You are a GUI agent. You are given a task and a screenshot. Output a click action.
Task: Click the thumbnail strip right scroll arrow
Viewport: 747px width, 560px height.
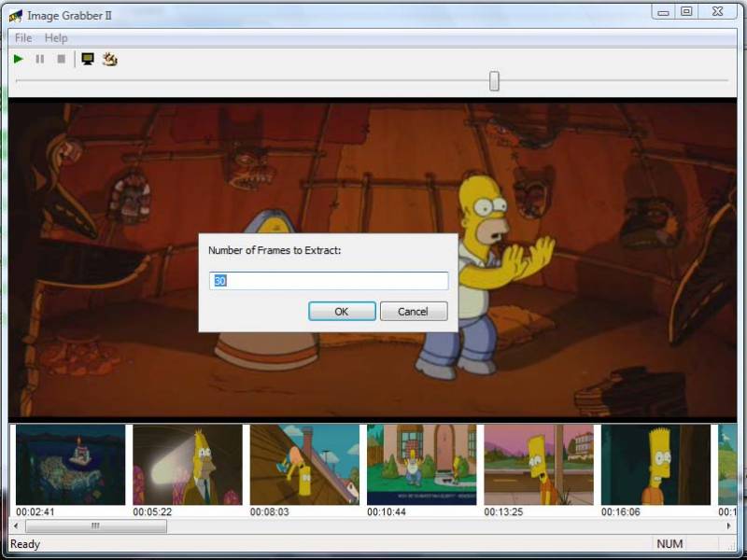[x=729, y=526]
